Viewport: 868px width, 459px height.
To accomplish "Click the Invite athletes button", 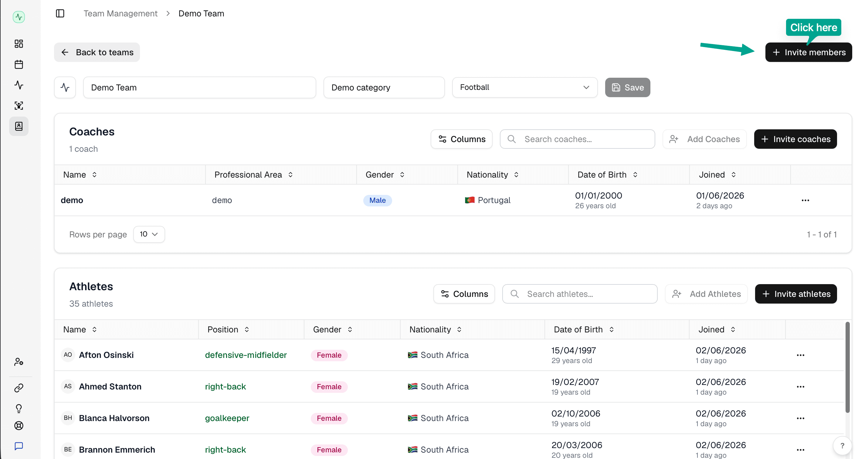I will [x=796, y=294].
